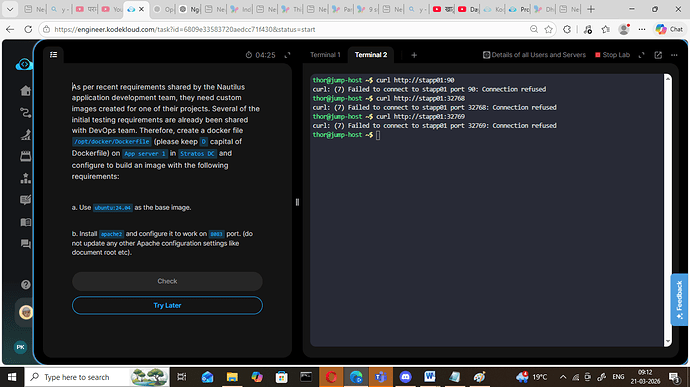Viewport: 690px width, 387px height.
Task: Open the Windows Start menu
Action: point(12,377)
